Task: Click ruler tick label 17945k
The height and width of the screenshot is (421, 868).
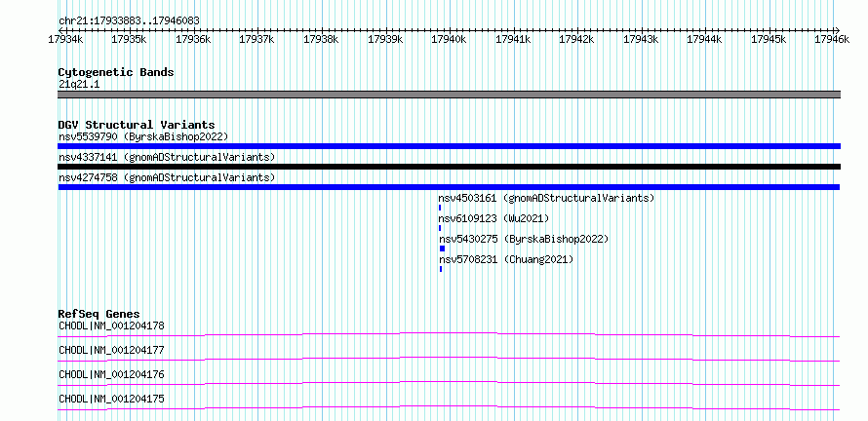Action: [769, 39]
